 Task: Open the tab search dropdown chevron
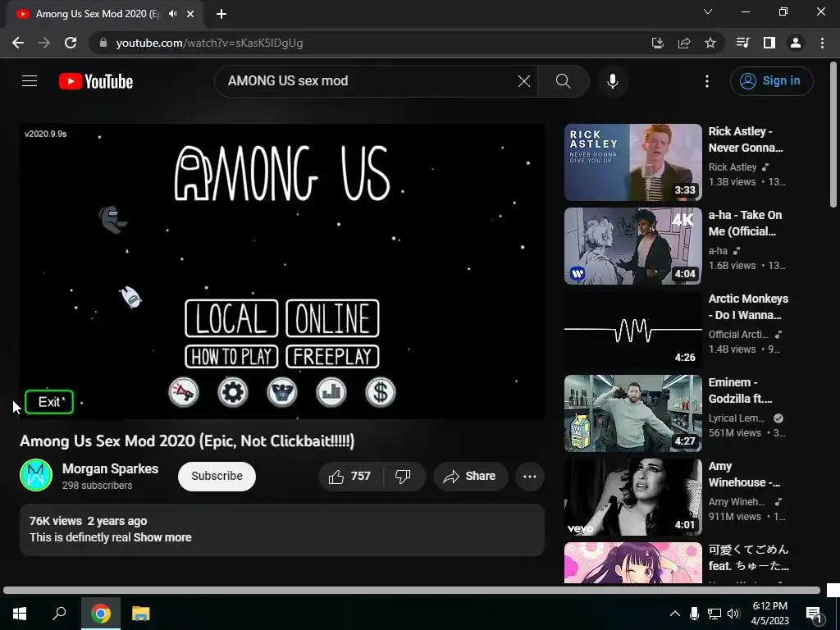pyautogui.click(x=708, y=11)
